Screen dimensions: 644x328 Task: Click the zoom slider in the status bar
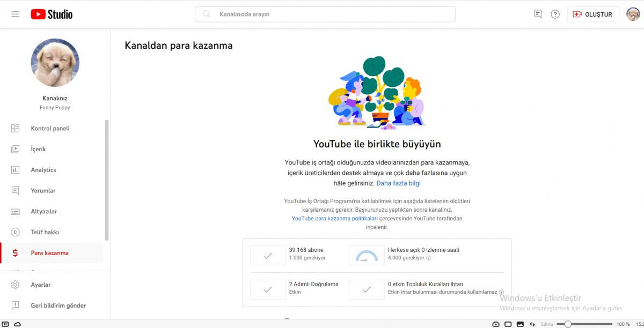[x=584, y=324]
